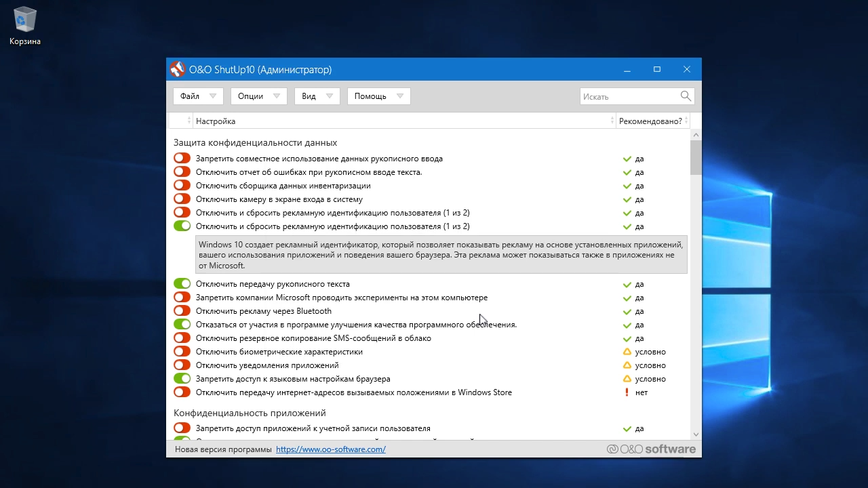This screenshot has height=488, width=868.
Task: Enable 'Отключить резервное копирование SMS-сообщений в облако'
Action: pos(182,338)
